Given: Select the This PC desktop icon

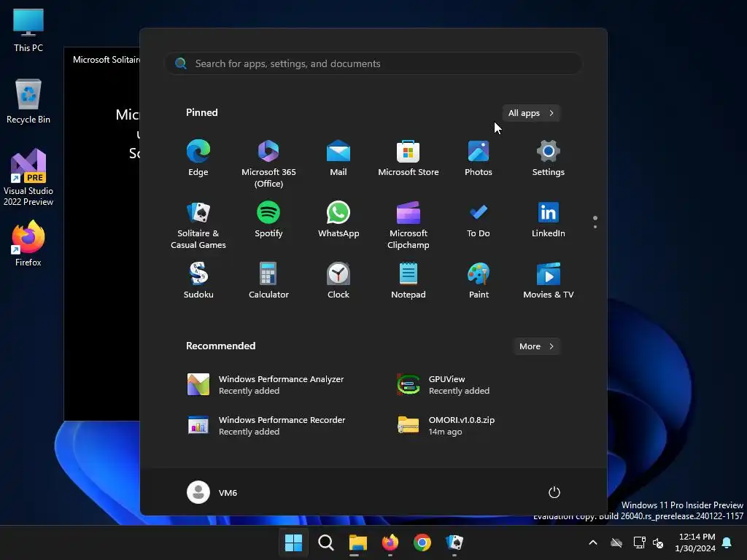Looking at the screenshot, I should pos(28,31).
